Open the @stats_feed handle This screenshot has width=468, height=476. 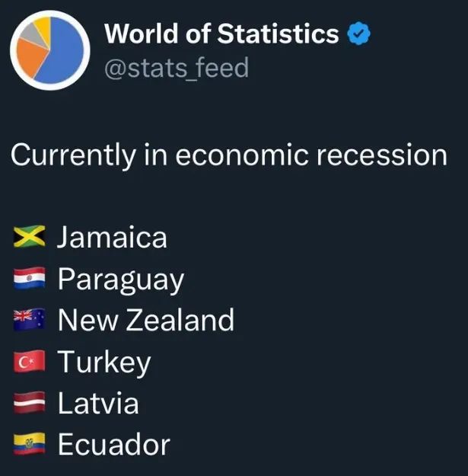click(x=176, y=68)
